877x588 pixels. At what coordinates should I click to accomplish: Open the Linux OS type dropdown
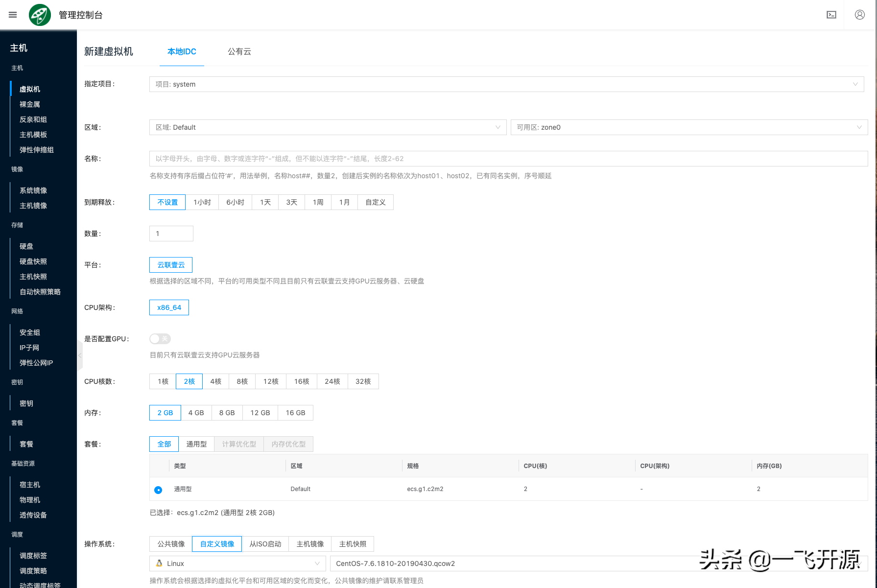(237, 564)
